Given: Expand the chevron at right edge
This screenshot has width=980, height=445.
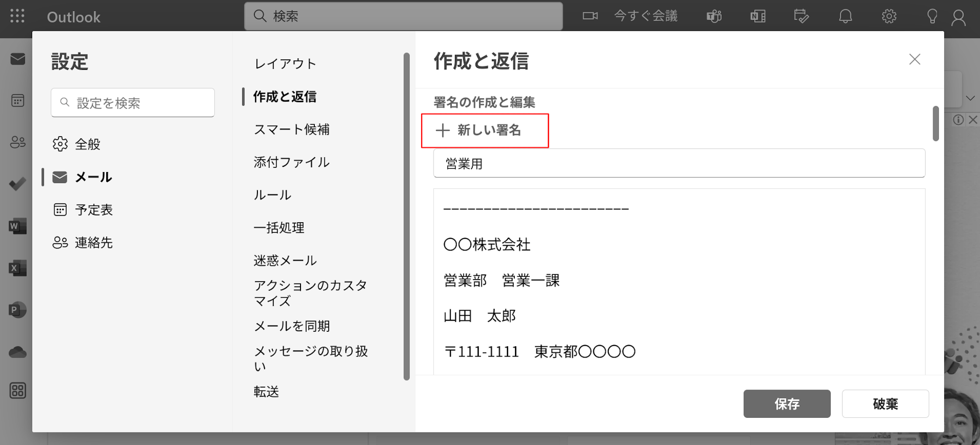Looking at the screenshot, I should (x=970, y=98).
